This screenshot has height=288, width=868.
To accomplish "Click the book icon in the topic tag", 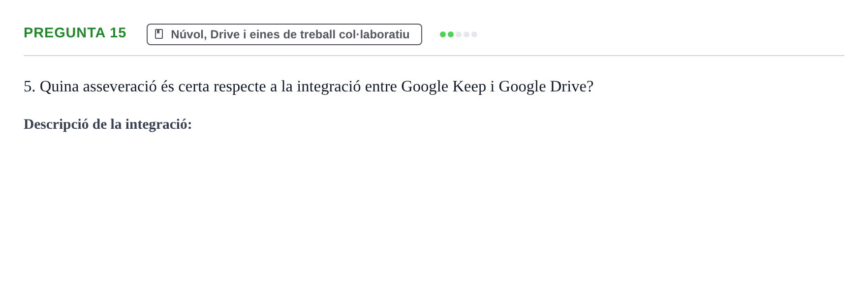I will (x=159, y=34).
